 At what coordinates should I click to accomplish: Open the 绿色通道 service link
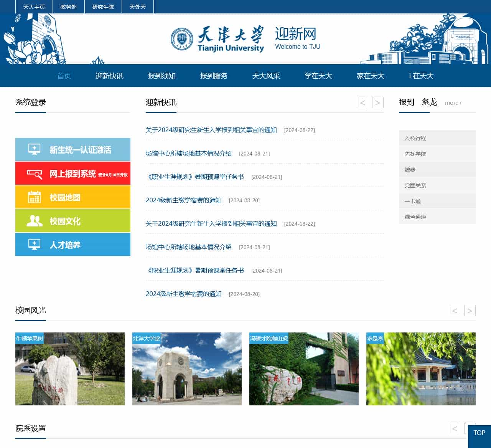tap(415, 217)
